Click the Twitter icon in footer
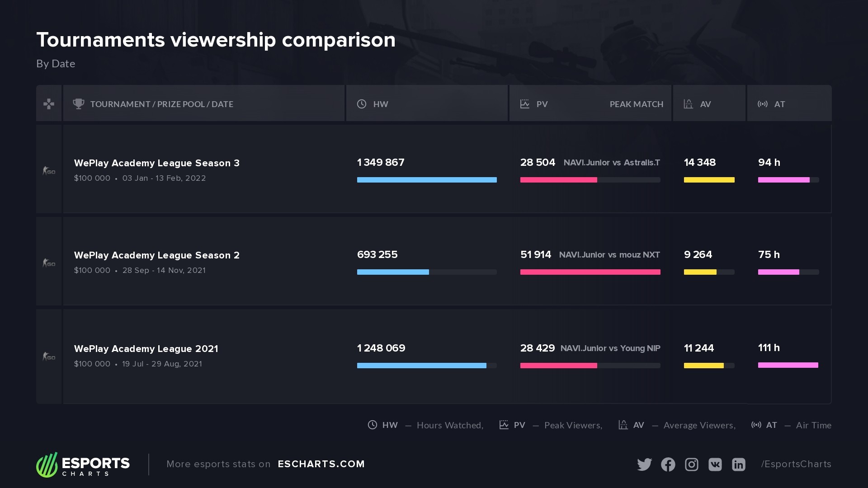Viewport: 868px width, 488px height. coord(644,465)
